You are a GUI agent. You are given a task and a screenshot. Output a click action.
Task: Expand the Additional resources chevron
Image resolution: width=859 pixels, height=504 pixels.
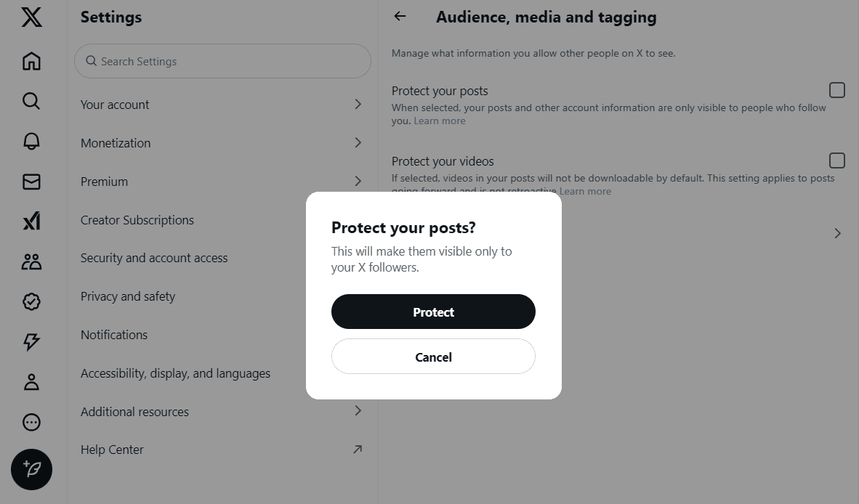358,410
